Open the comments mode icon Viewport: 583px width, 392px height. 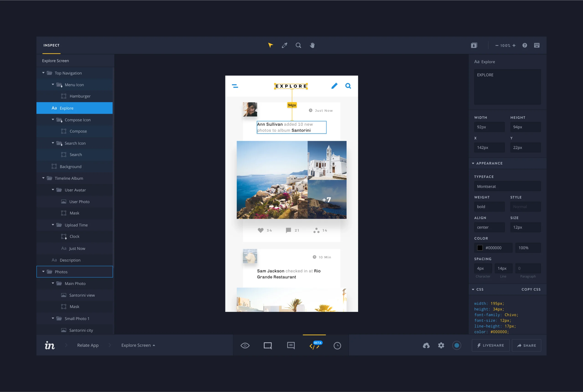pyautogui.click(x=291, y=346)
